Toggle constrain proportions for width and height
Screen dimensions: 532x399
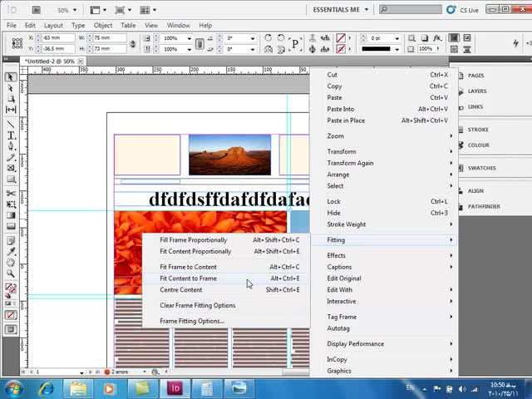coord(133,43)
